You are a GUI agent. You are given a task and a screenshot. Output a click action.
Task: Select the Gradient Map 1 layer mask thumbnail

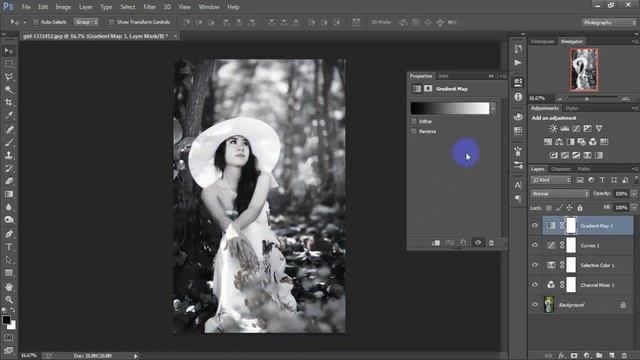(571, 225)
